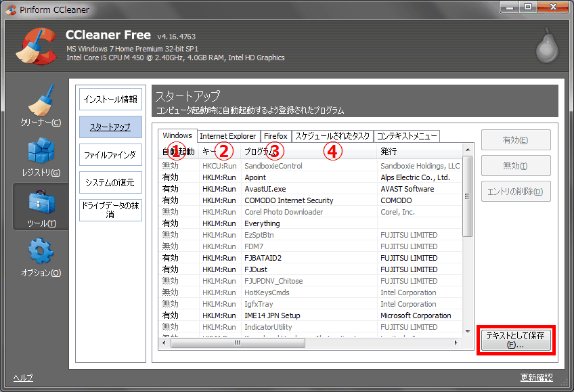
Task: Sort by the キー column header
Action: click(x=219, y=151)
